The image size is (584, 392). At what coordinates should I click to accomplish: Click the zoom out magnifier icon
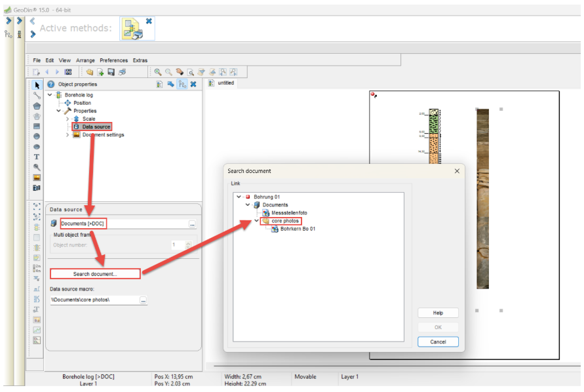[x=168, y=72]
